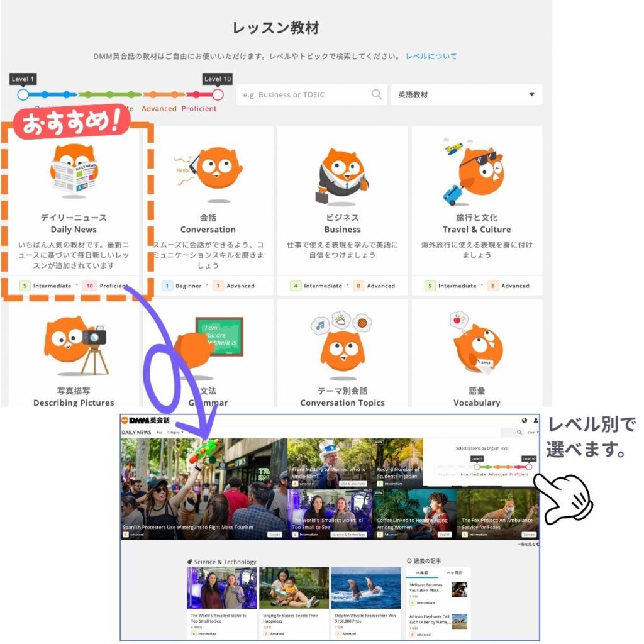Viewport: 644px width, 644px height.
Task: Open the Smallest Violin card under Science & Technology
Action: click(222, 602)
